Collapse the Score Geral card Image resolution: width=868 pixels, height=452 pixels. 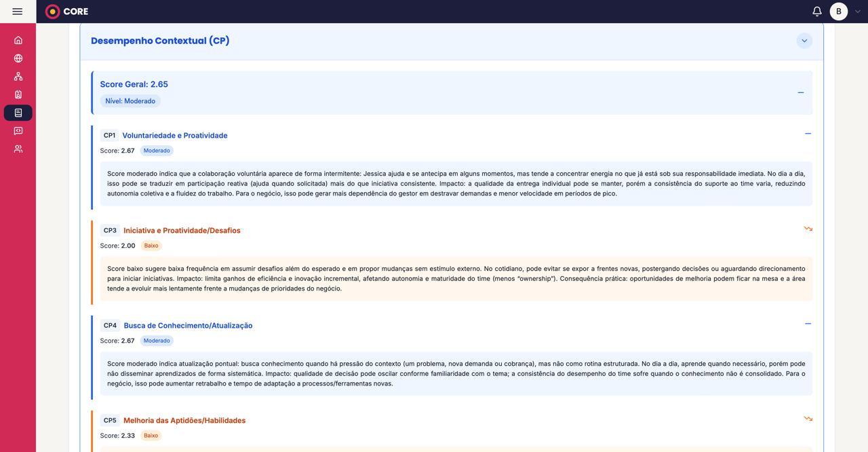coord(801,92)
